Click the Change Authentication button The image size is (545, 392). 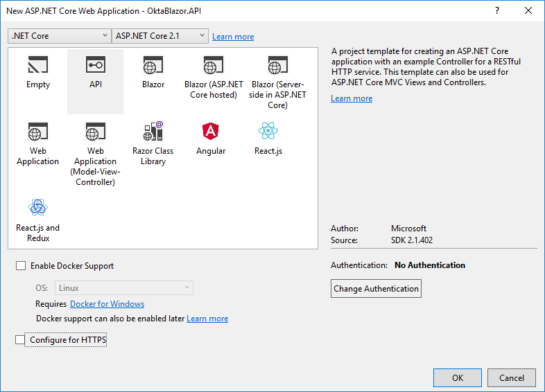[x=376, y=289]
